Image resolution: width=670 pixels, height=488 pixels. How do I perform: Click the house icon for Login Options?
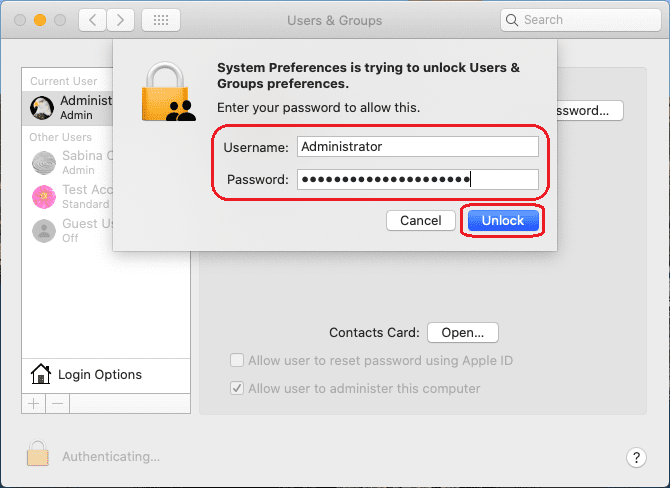(x=41, y=375)
